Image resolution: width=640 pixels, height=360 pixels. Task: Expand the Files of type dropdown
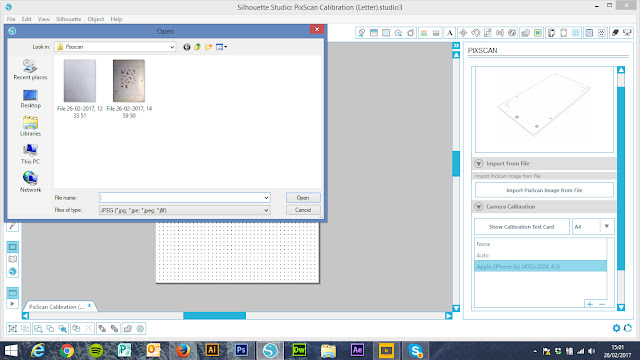(184, 210)
